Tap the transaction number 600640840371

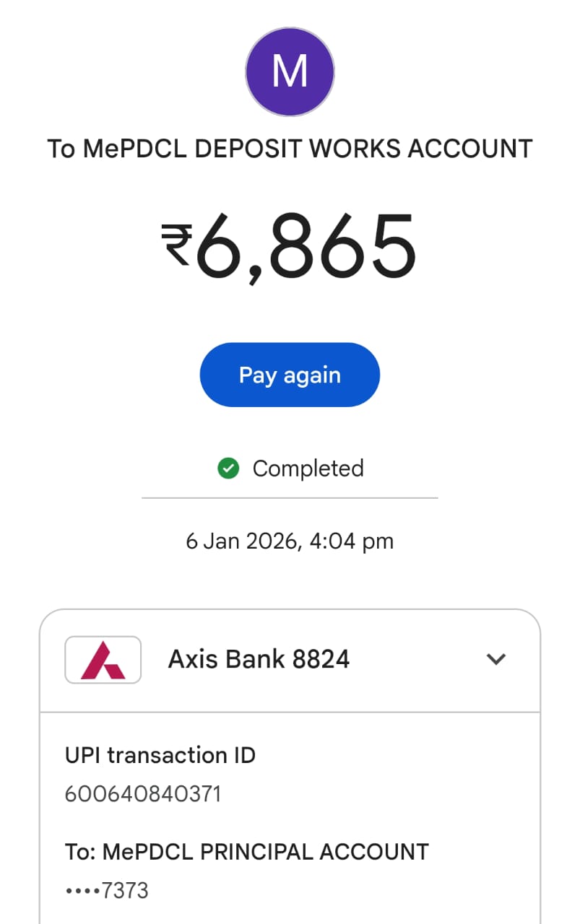click(143, 794)
